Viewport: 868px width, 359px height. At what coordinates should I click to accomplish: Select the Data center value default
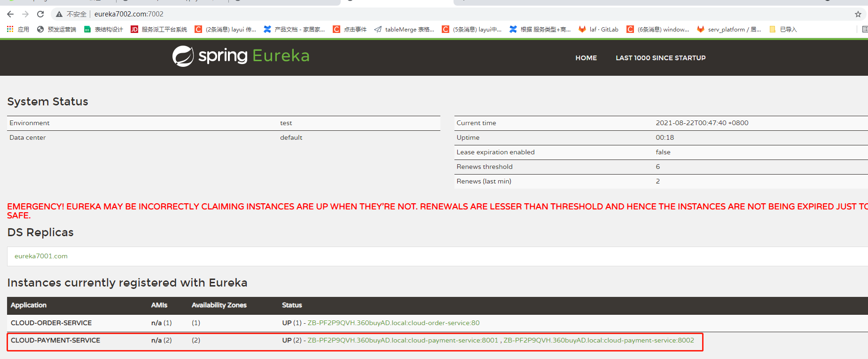click(x=291, y=137)
